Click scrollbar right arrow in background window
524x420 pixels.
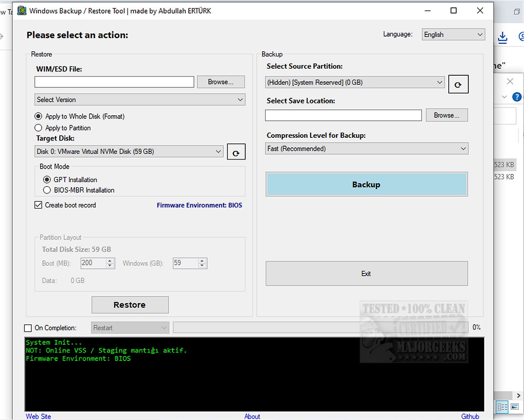click(518, 395)
